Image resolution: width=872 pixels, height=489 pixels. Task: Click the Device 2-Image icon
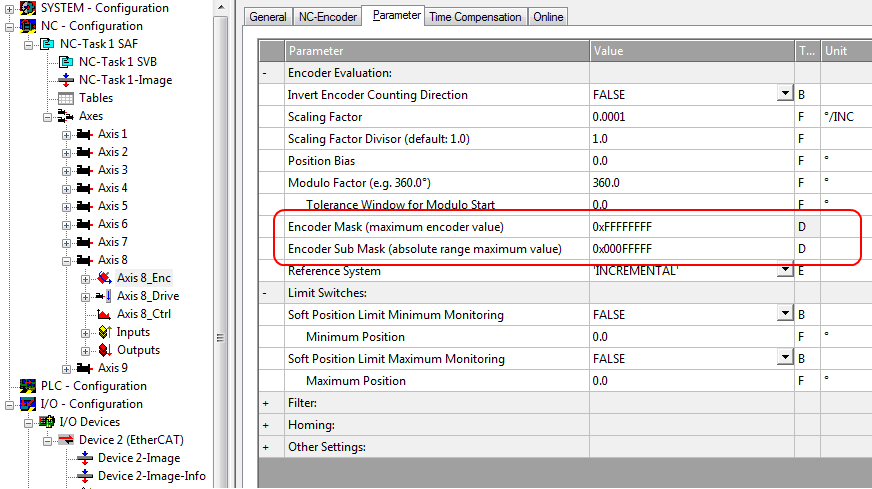pos(85,458)
